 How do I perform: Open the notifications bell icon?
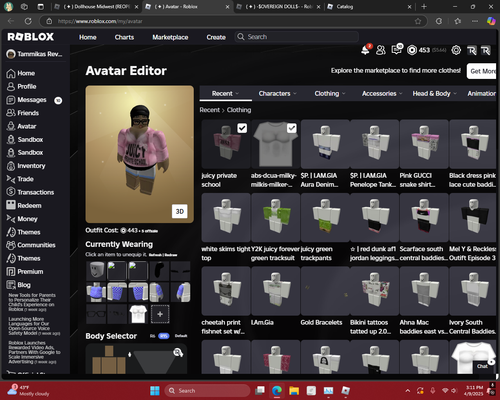[x=365, y=50]
